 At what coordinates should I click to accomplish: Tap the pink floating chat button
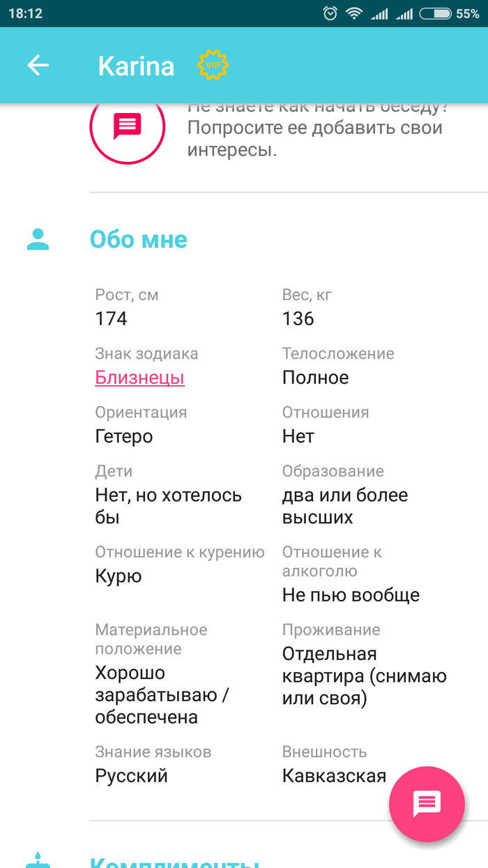(x=426, y=802)
